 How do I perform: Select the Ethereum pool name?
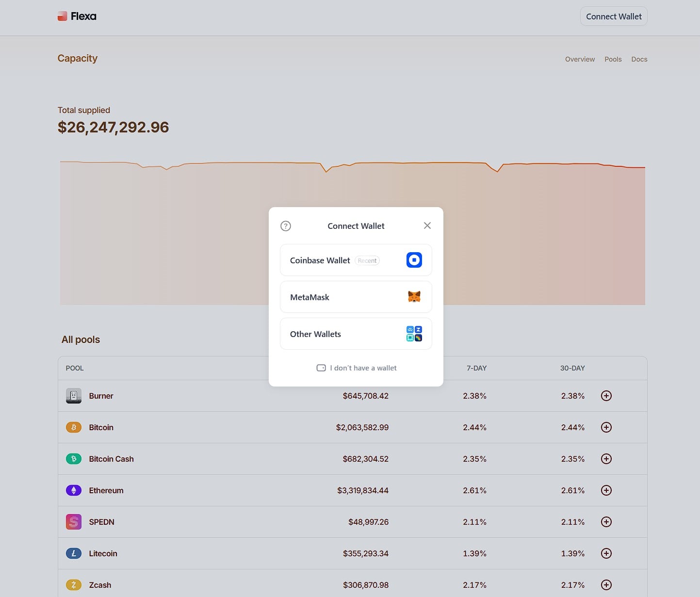coord(106,490)
